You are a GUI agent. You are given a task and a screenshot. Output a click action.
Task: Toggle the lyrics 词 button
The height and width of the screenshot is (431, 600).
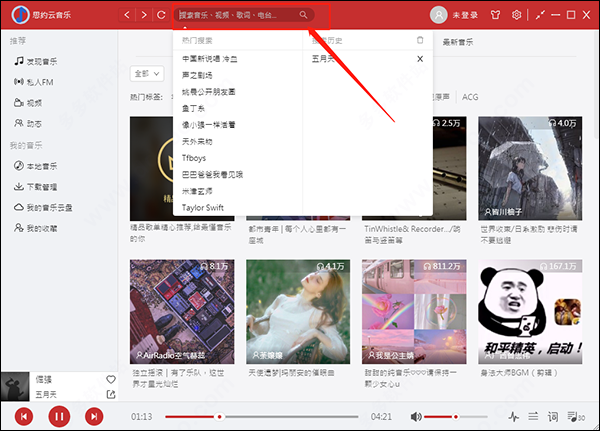(x=553, y=416)
